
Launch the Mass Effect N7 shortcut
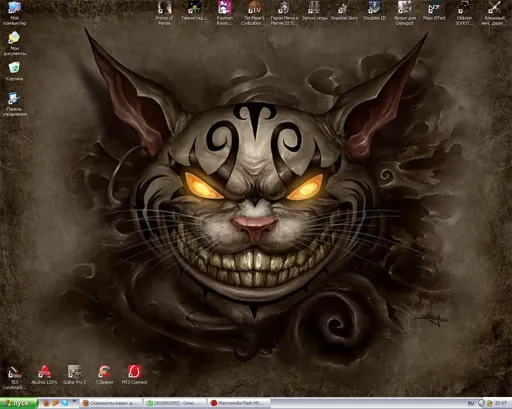[434, 11]
